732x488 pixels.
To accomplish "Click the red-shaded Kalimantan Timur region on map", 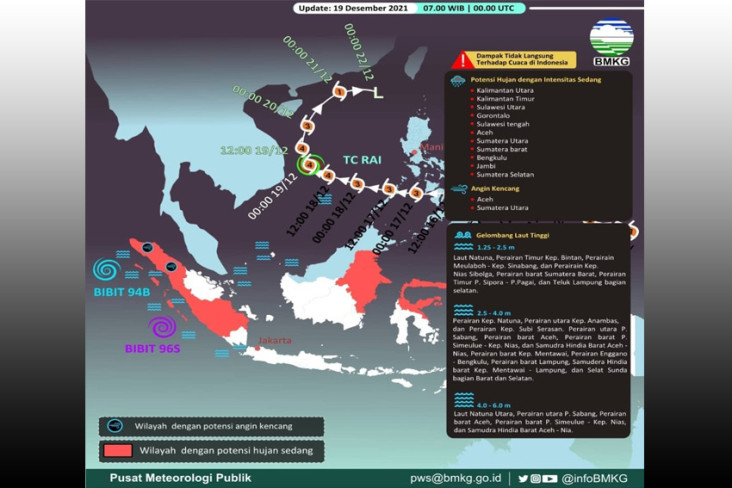I will [x=362, y=280].
